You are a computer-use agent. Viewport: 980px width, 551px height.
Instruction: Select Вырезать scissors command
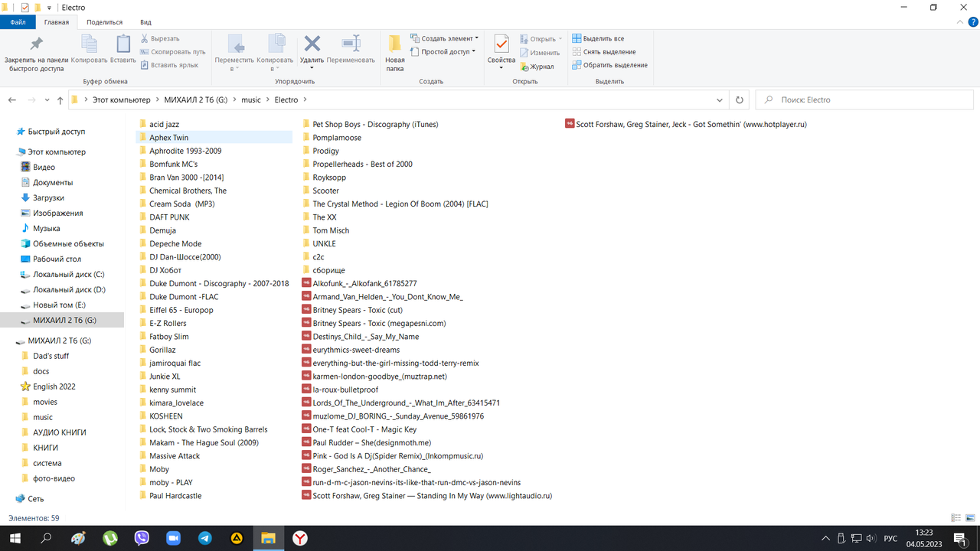160,38
